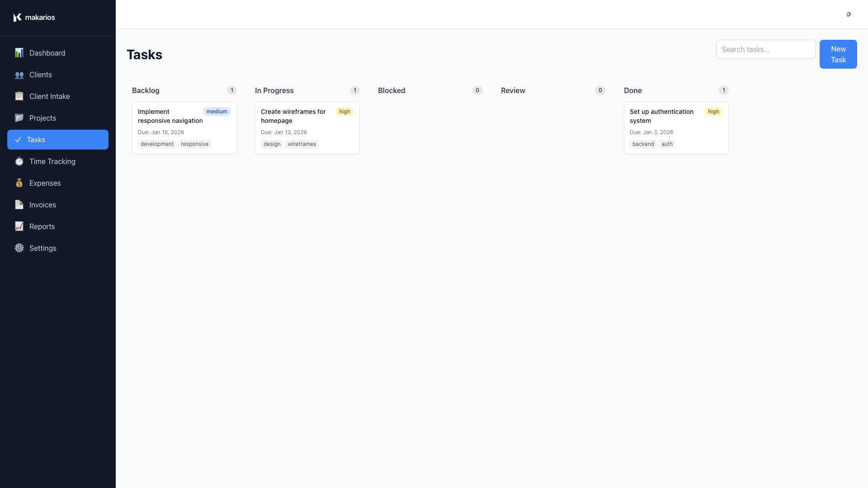Click the high priority badge on authentication task
Image resolution: width=868 pixels, height=488 pixels.
pos(713,112)
